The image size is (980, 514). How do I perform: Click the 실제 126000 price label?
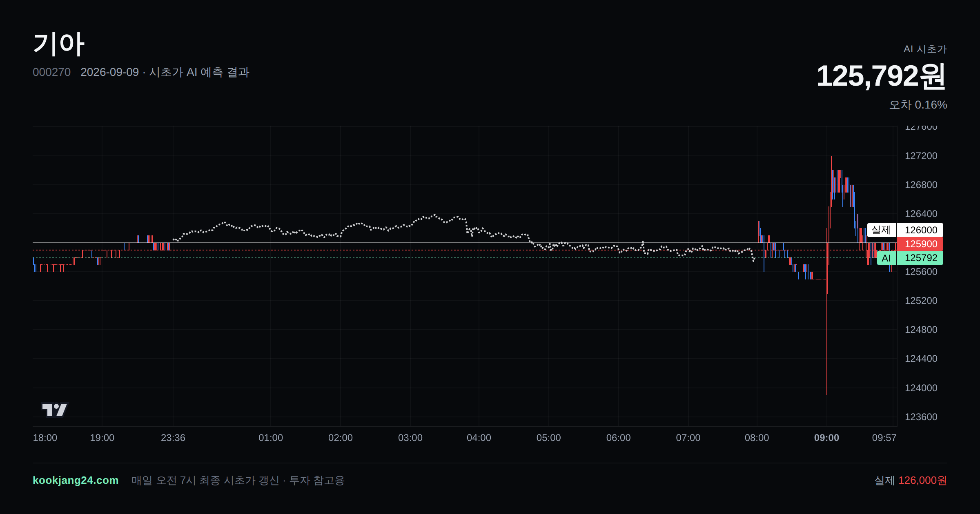pyautogui.click(x=905, y=230)
